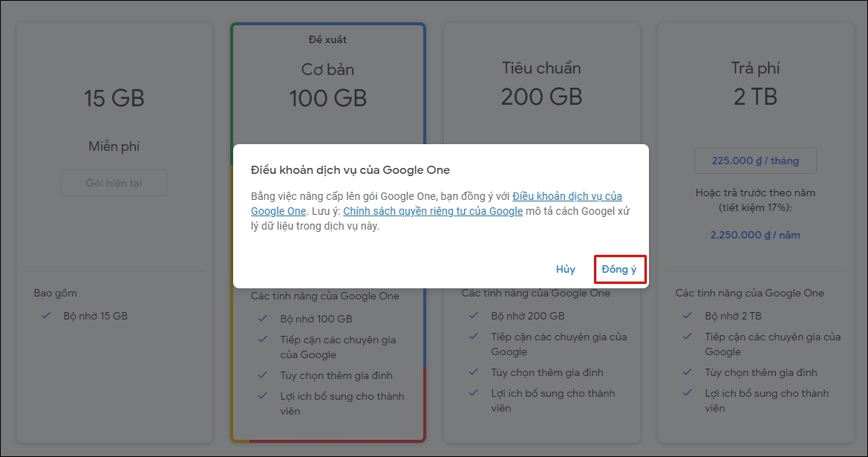Click the Gói hiện tại button
868x457 pixels.
point(114,183)
